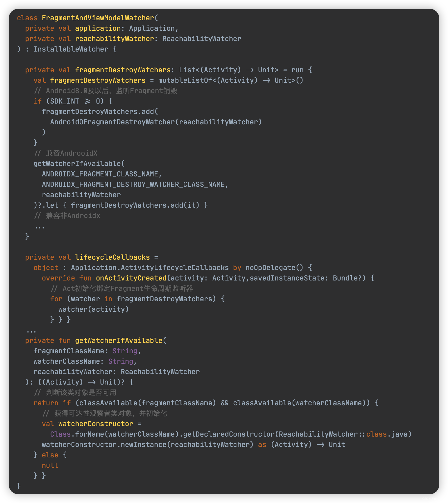Click the 'run' keyword after the equals sign
Viewport: 448px width, 503px height.
pos(298,70)
